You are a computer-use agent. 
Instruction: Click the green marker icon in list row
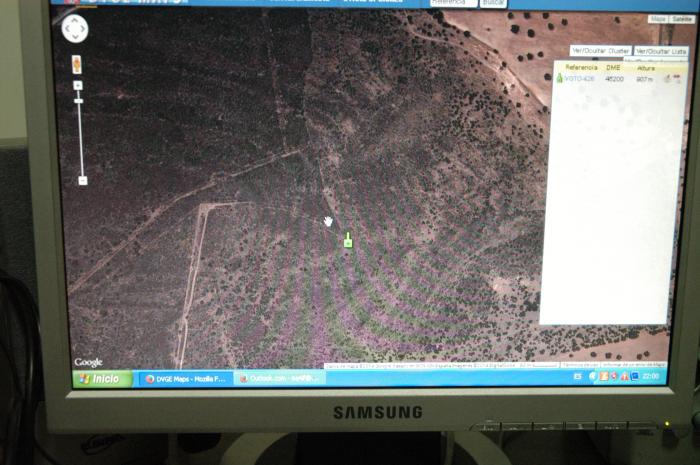(559, 78)
